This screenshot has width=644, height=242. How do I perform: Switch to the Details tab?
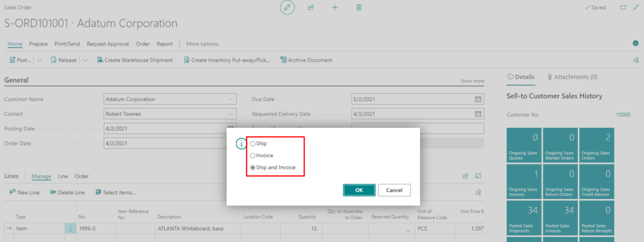(521, 77)
